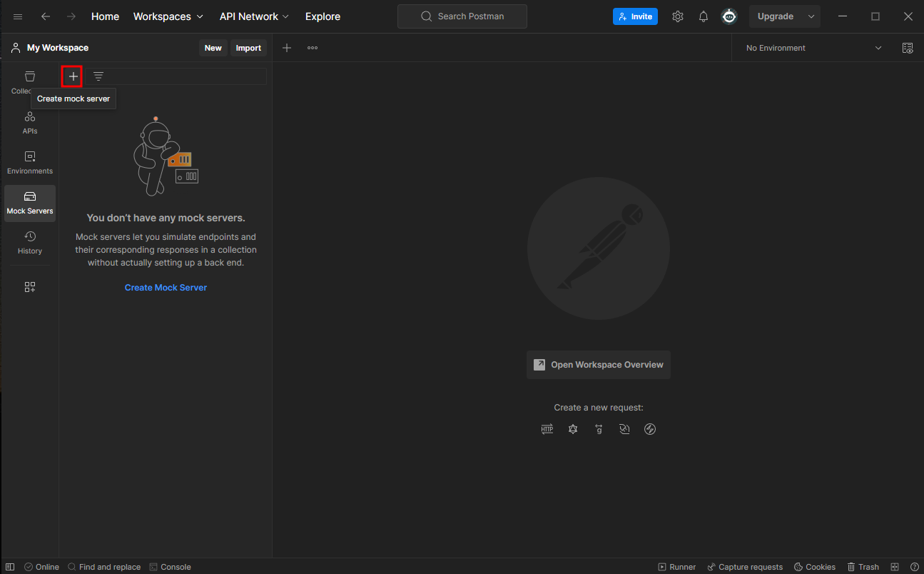Open the Console
Image resolution: width=924 pixels, height=574 pixels.
[x=170, y=567]
